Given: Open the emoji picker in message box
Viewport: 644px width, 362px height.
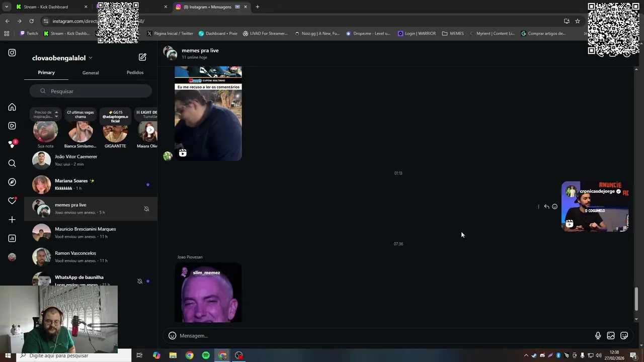Looking at the screenshot, I should (172, 336).
